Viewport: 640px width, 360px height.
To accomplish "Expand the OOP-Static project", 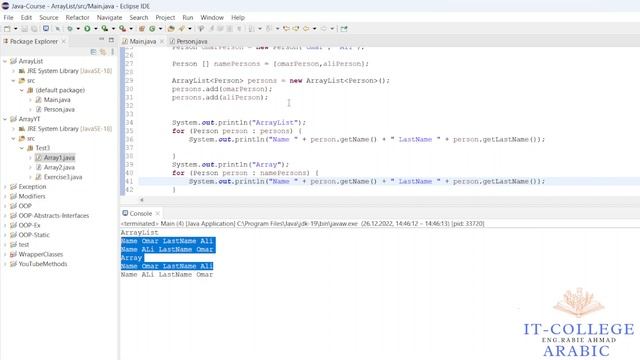I will (x=5, y=235).
